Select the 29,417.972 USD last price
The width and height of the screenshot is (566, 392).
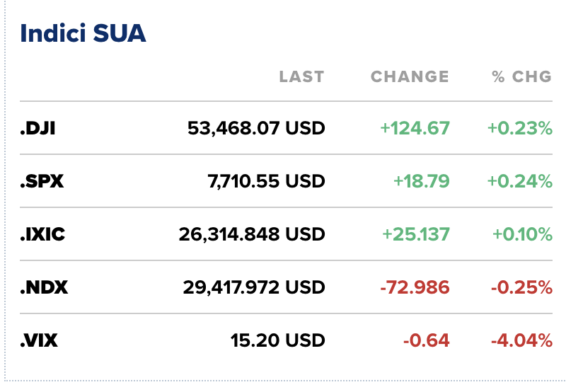(254, 287)
